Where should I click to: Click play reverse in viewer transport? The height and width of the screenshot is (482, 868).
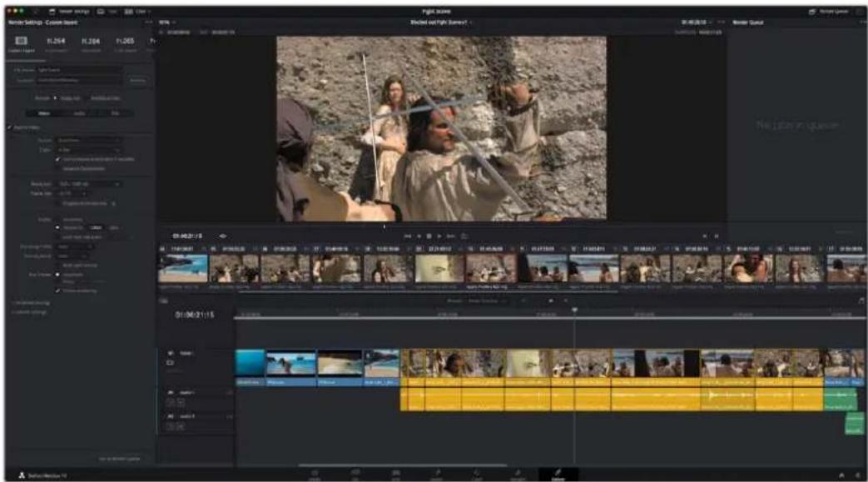419,236
